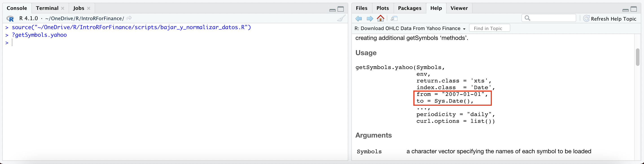Focus the Find in Topic field
The width and height of the screenshot is (644, 164).
click(x=489, y=28)
